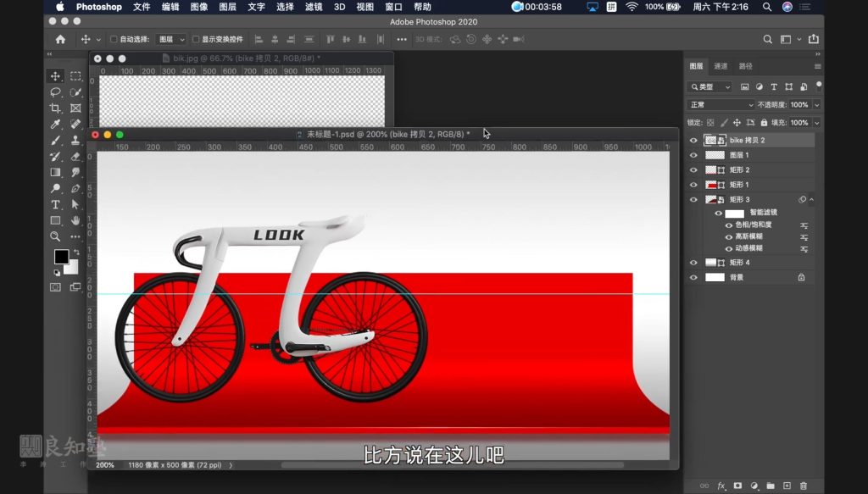The image size is (868, 494).
Task: Click the foreground color swatch
Action: tap(61, 257)
